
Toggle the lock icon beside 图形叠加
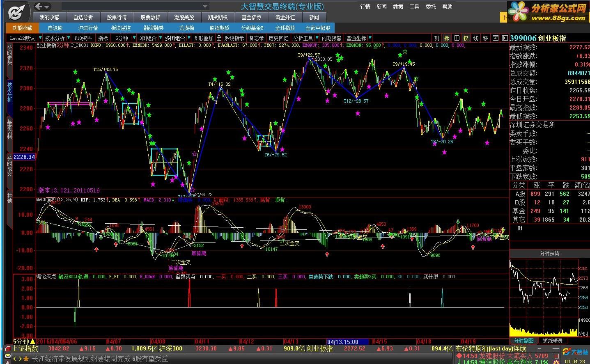(219, 38)
